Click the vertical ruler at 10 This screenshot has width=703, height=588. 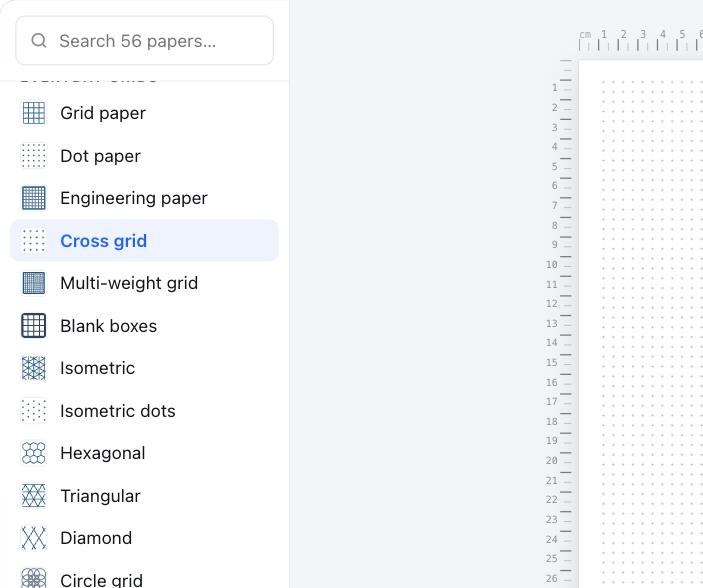560,265
